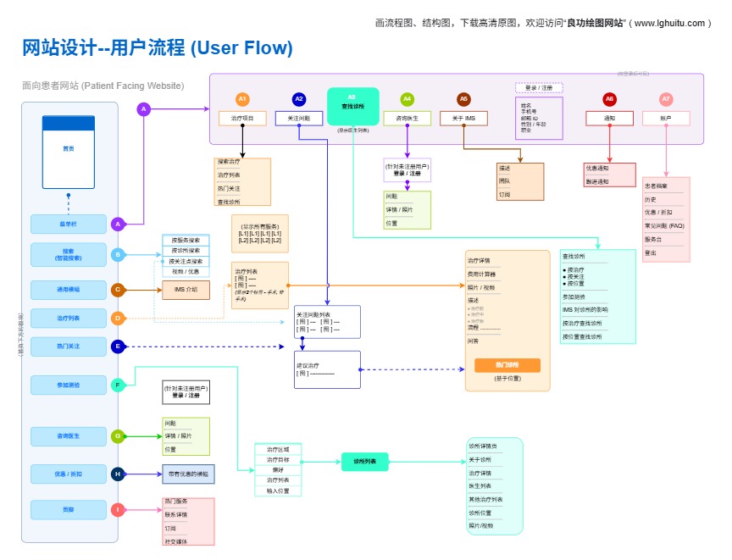
Task: Click 医生列表 in clinic details panel
Action: 480,486
